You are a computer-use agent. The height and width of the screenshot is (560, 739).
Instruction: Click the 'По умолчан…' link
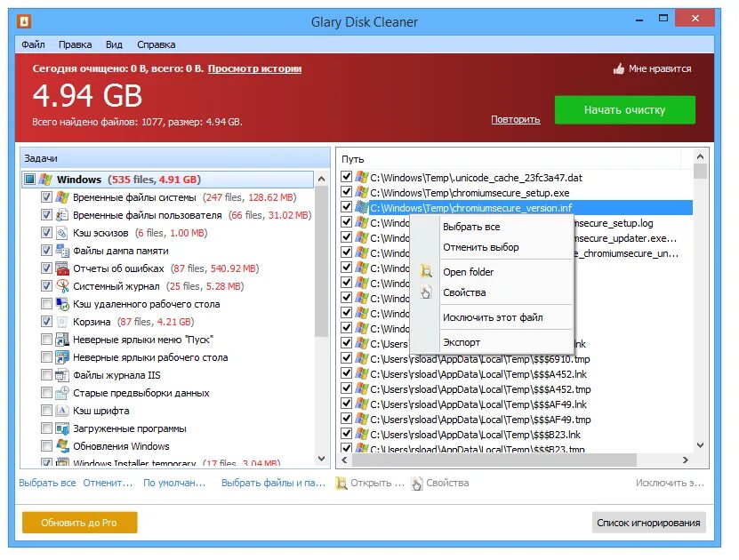point(174,484)
